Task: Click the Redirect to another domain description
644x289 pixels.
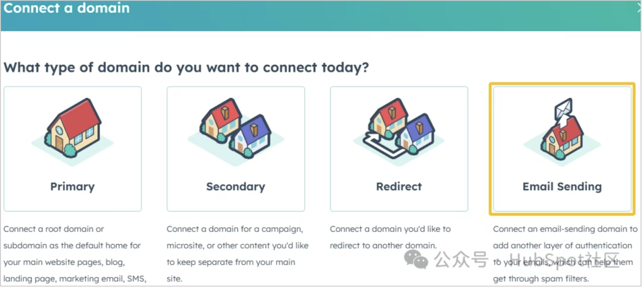Action: click(390, 237)
